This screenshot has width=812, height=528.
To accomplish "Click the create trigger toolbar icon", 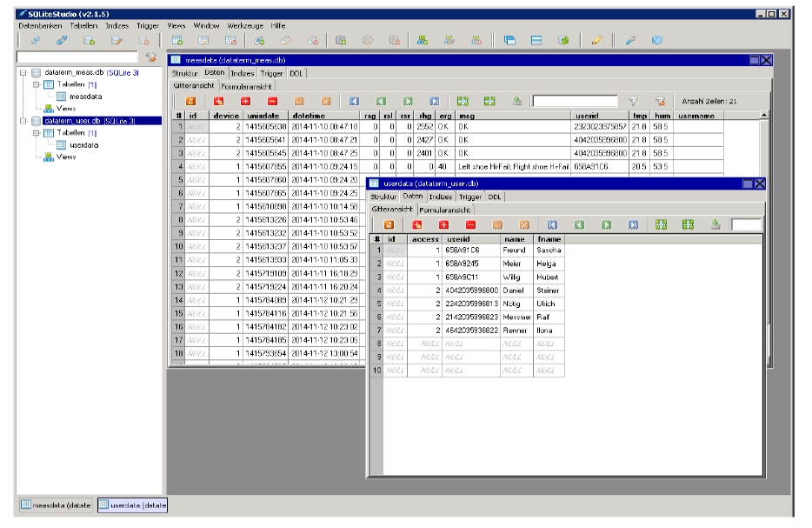I will point(341,40).
